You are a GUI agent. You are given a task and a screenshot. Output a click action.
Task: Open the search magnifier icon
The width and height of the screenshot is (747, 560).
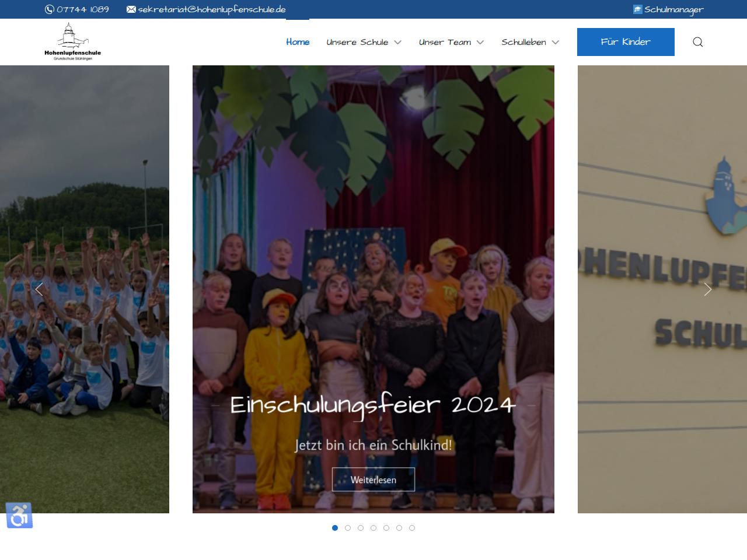[x=697, y=42]
